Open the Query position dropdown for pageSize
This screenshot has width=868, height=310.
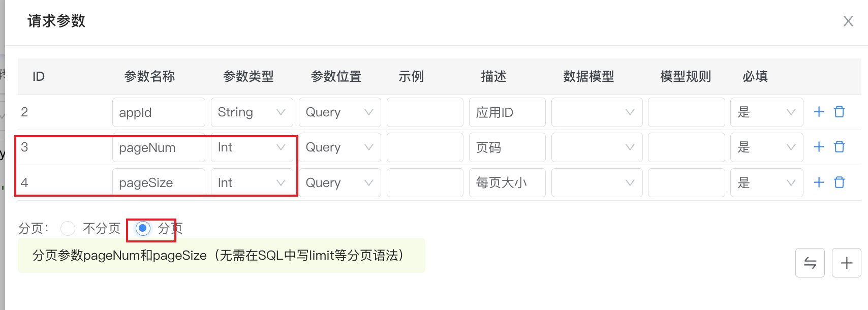pos(339,182)
